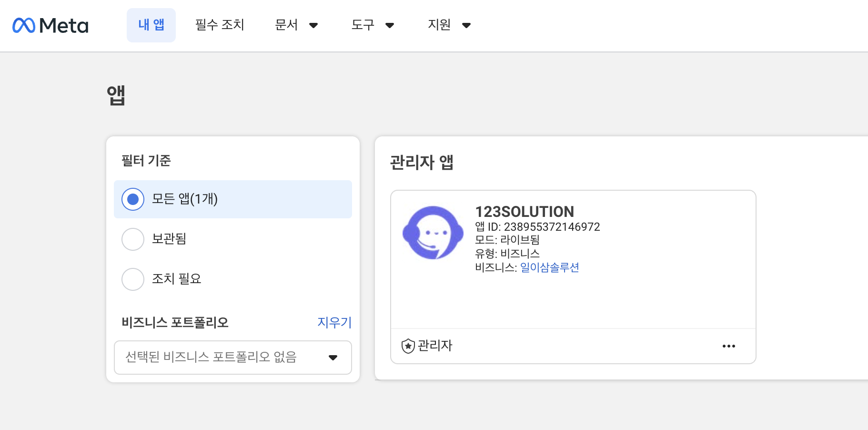The width and height of the screenshot is (868, 430).
Task: Click the 지우기 link
Action: pos(334,323)
